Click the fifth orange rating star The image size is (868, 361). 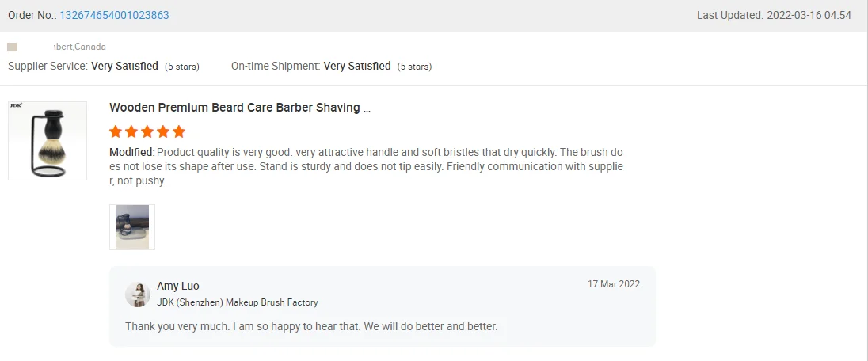click(x=179, y=131)
